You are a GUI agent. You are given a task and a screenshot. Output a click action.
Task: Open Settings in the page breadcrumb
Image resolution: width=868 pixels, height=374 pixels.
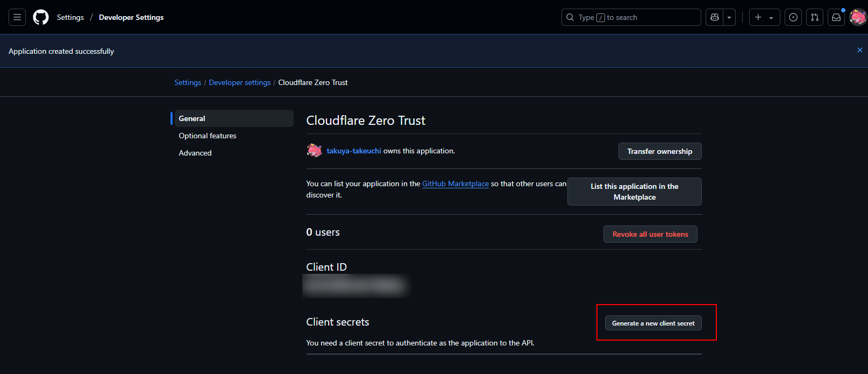pos(188,82)
